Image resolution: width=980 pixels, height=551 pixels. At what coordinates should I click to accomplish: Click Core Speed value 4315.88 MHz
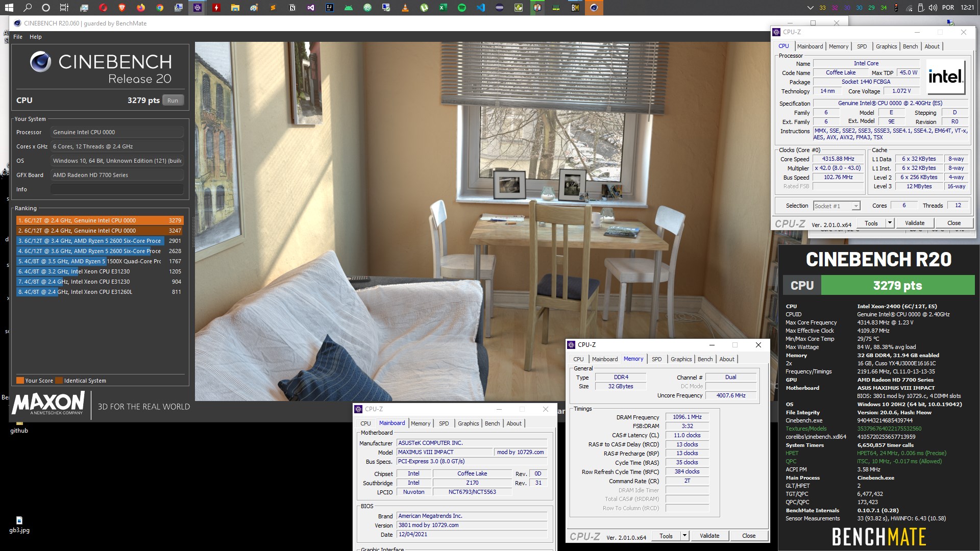(838, 159)
